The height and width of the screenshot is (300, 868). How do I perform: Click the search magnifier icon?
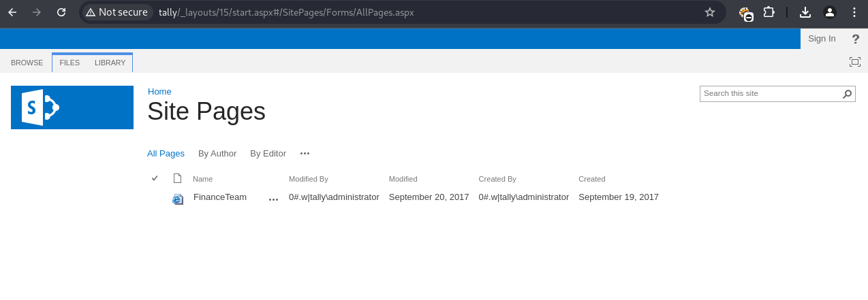(x=848, y=94)
